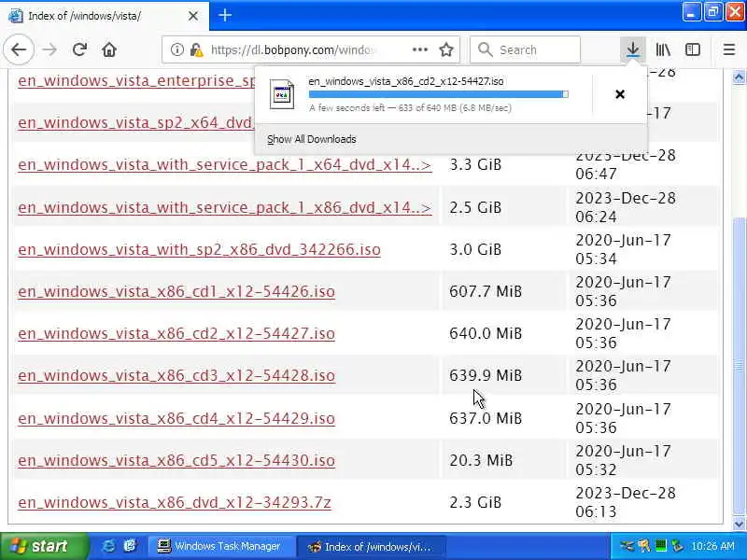Download en_windows_vista_x86_cd5_x12-54430.iso
The height and width of the screenshot is (560, 747).
[x=176, y=460]
